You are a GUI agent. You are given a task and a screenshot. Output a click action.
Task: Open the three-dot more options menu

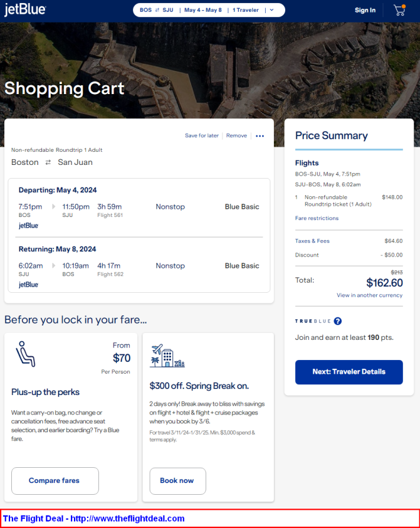click(x=260, y=136)
